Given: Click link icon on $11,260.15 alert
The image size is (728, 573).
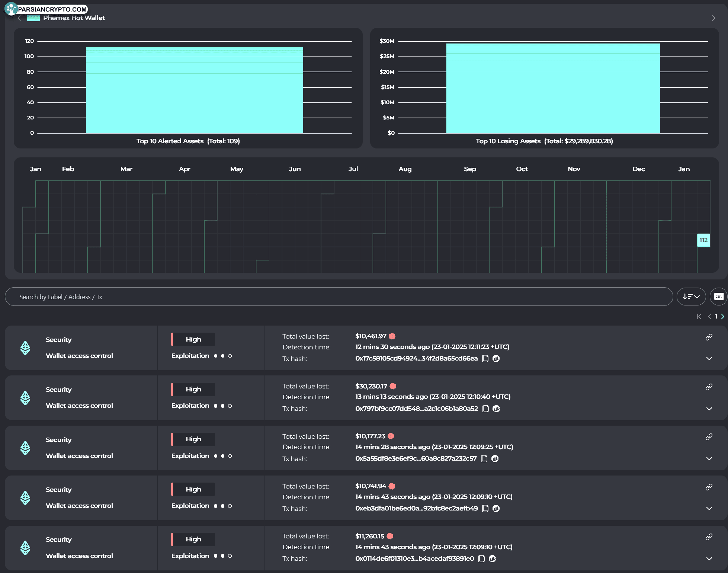Looking at the screenshot, I should pyautogui.click(x=709, y=537).
